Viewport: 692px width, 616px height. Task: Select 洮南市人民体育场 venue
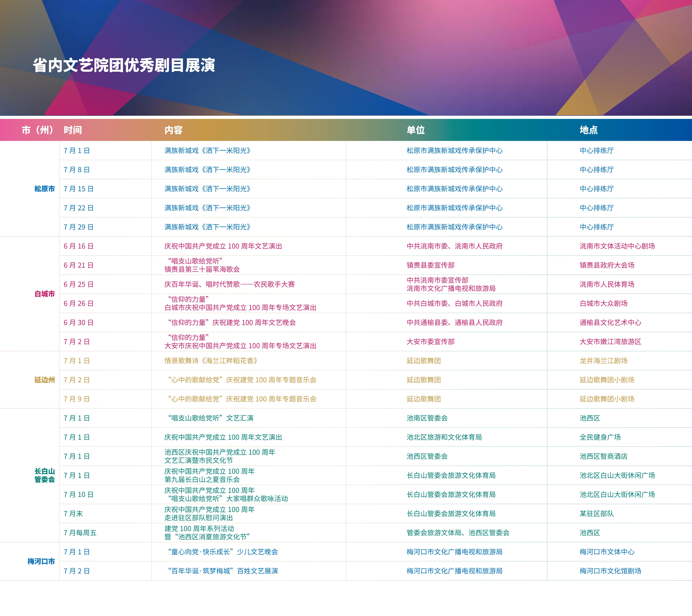pyautogui.click(x=607, y=284)
